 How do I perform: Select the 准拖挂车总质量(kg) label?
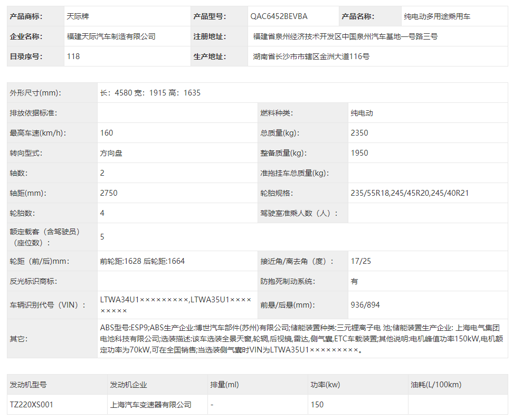[x=295, y=173]
